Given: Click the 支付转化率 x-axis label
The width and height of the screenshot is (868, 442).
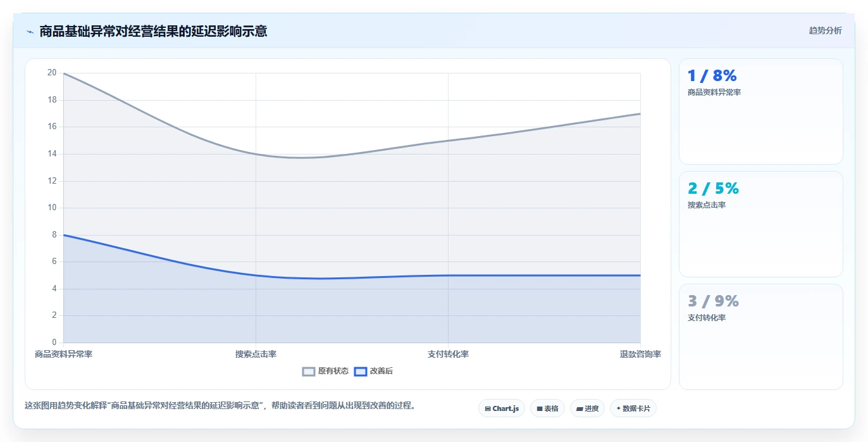Looking at the screenshot, I should tap(448, 354).
